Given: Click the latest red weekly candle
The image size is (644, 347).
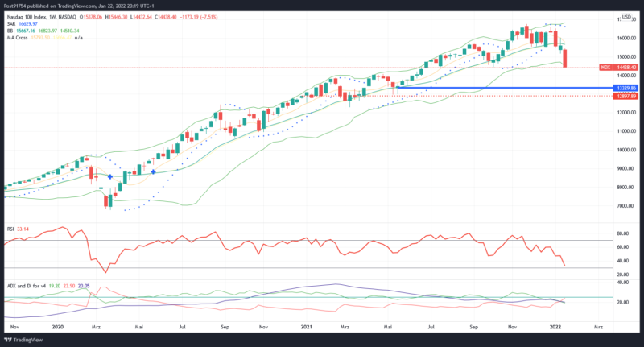Looking at the screenshot, I should coord(566,58).
